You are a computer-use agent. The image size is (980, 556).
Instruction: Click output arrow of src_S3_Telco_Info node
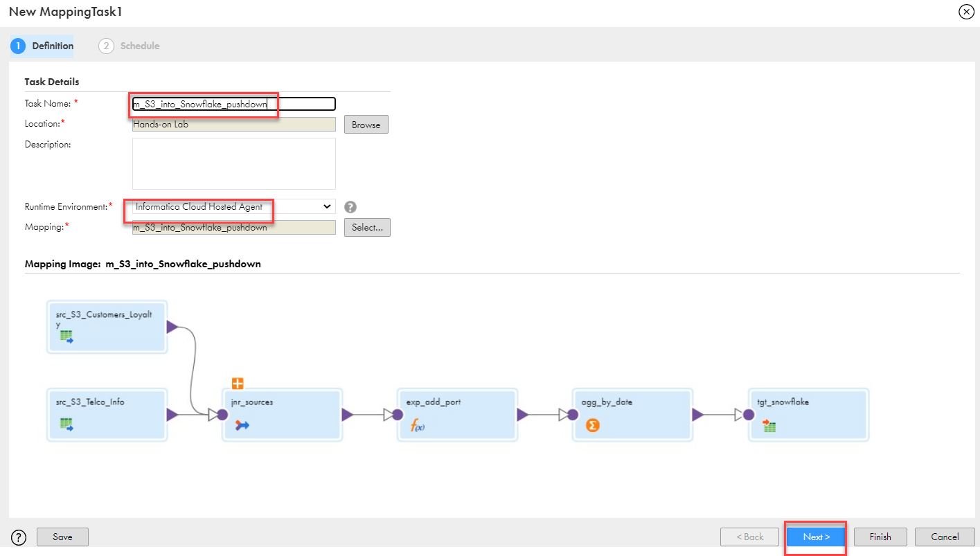coord(172,415)
